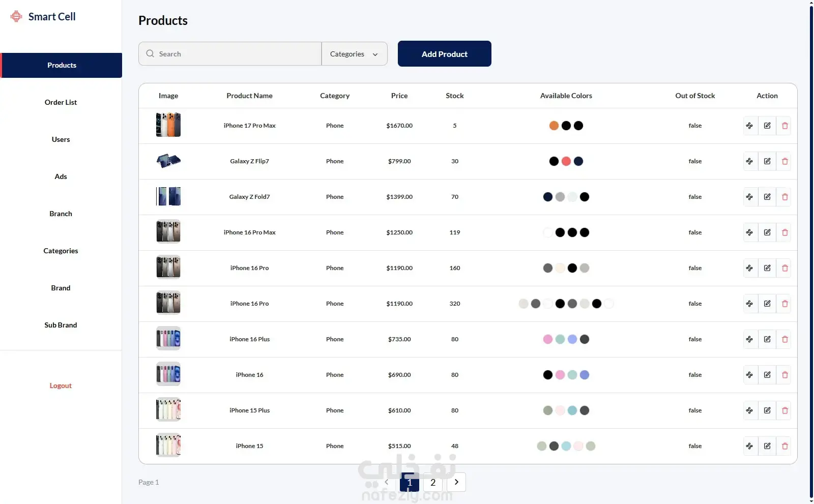Delete the iPhone 16 Pro Max product

click(x=784, y=232)
